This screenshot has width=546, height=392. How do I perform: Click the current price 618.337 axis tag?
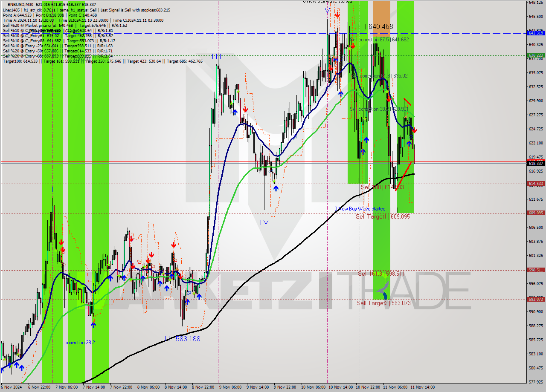click(x=536, y=163)
